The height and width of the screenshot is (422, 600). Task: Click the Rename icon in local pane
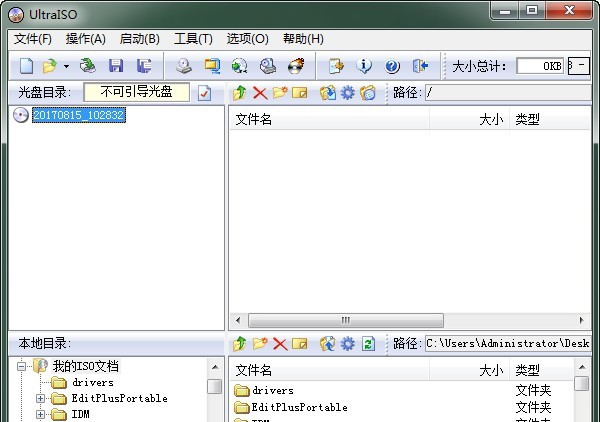pyautogui.click(x=300, y=344)
